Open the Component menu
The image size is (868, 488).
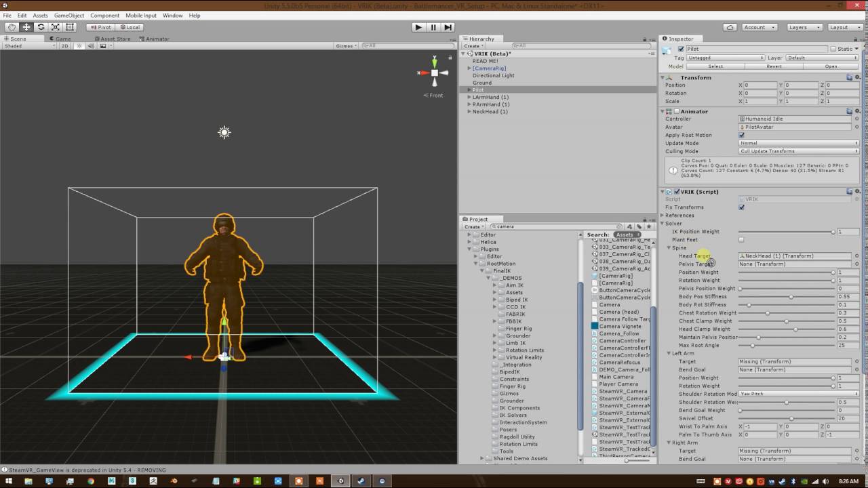[104, 15]
